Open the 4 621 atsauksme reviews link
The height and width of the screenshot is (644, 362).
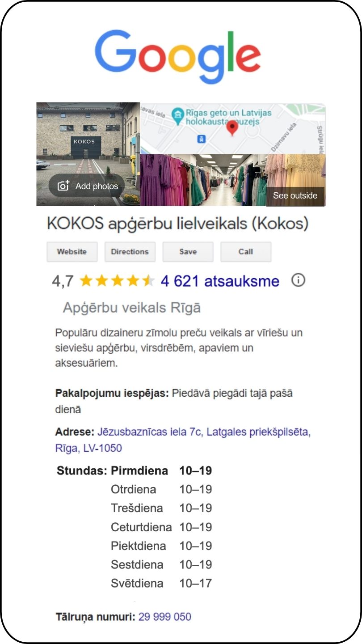coord(220,281)
